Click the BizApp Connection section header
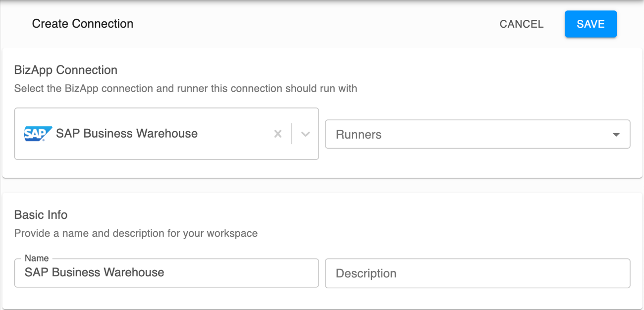This screenshot has height=310, width=644. point(66,70)
